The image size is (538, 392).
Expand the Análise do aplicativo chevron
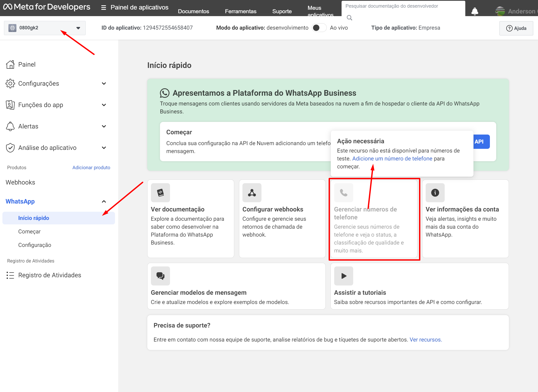tap(104, 148)
